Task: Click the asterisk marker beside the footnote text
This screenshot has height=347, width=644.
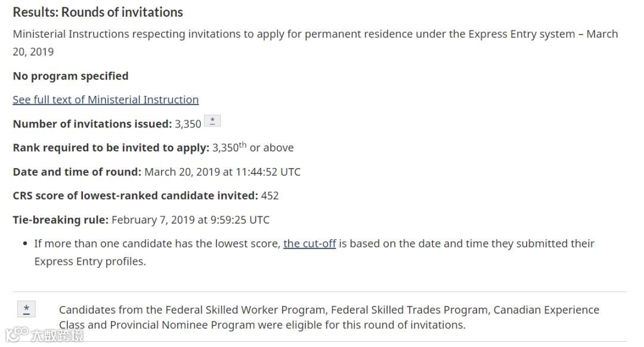Action: click(26, 309)
